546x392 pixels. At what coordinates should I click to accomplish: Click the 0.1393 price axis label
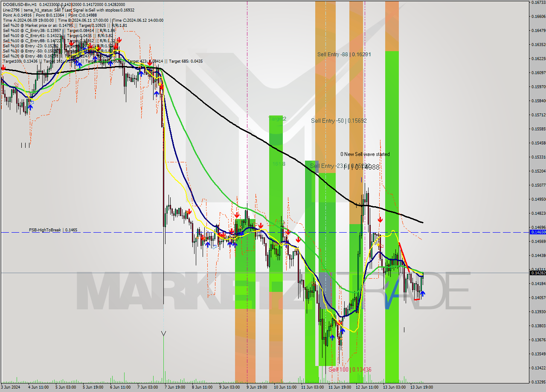click(x=538, y=311)
